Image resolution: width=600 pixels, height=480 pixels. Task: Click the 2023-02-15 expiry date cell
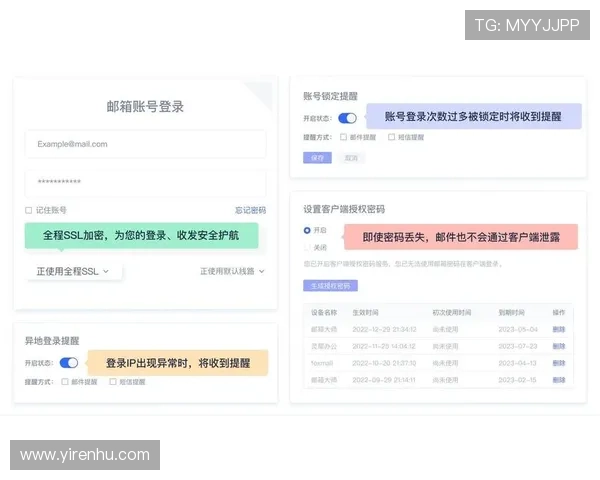517,380
